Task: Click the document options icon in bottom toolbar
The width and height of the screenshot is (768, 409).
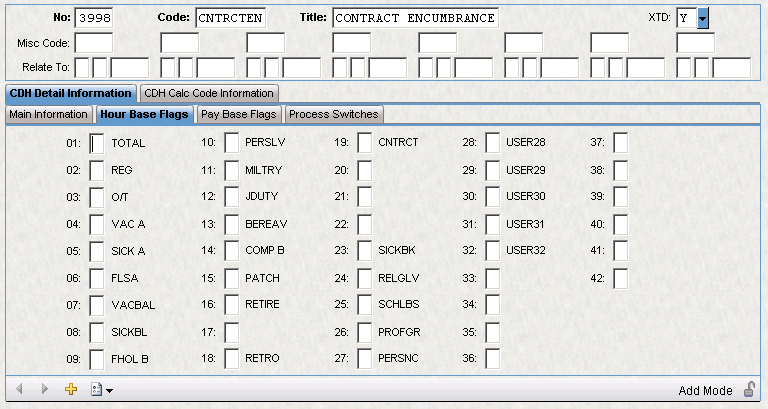Action: tap(96, 390)
